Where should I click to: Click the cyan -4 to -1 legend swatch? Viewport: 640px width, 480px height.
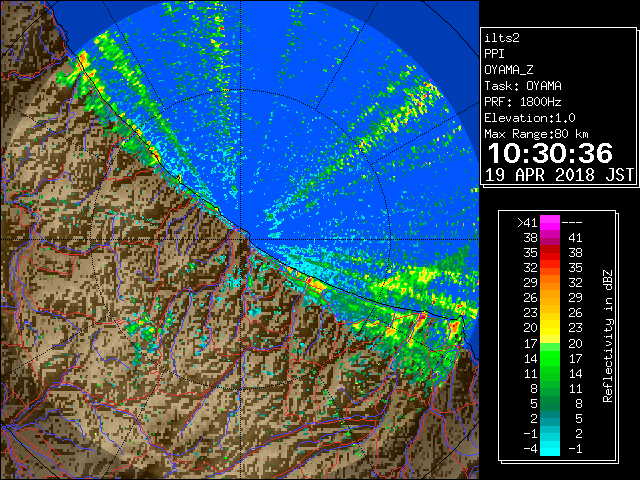coord(550,448)
